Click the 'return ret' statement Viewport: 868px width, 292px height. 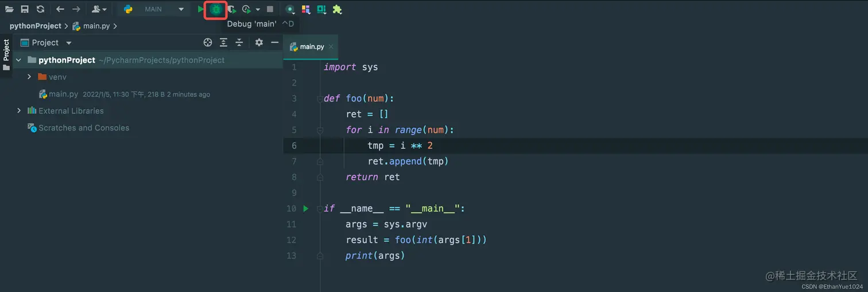click(373, 177)
